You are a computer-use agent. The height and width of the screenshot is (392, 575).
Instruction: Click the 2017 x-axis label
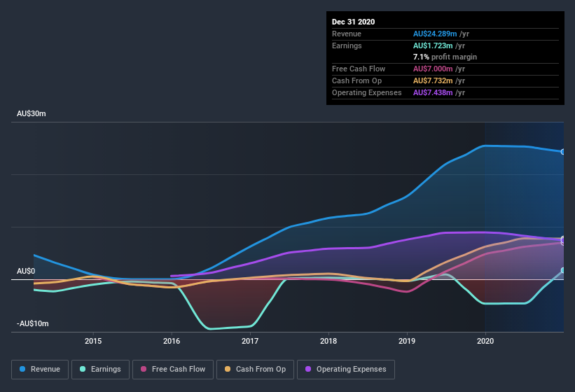[x=250, y=341]
